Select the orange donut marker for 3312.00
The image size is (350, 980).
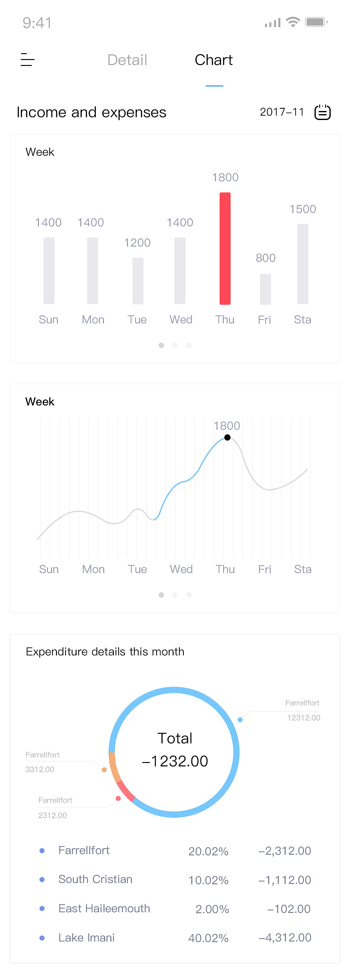pyautogui.click(x=104, y=770)
